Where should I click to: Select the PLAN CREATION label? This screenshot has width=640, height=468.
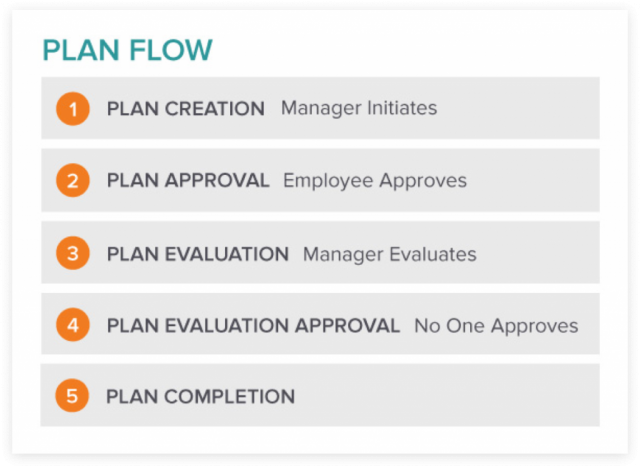tap(186, 109)
